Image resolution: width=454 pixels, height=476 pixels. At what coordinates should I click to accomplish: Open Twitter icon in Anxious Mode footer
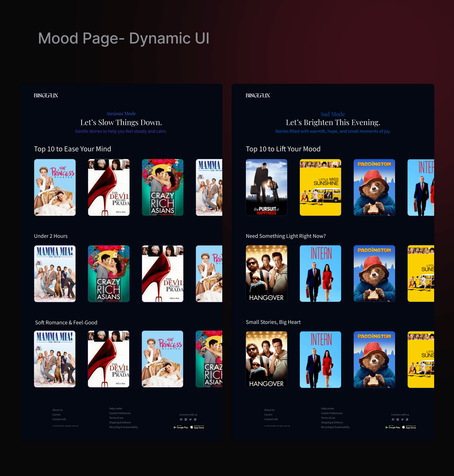tap(190, 420)
